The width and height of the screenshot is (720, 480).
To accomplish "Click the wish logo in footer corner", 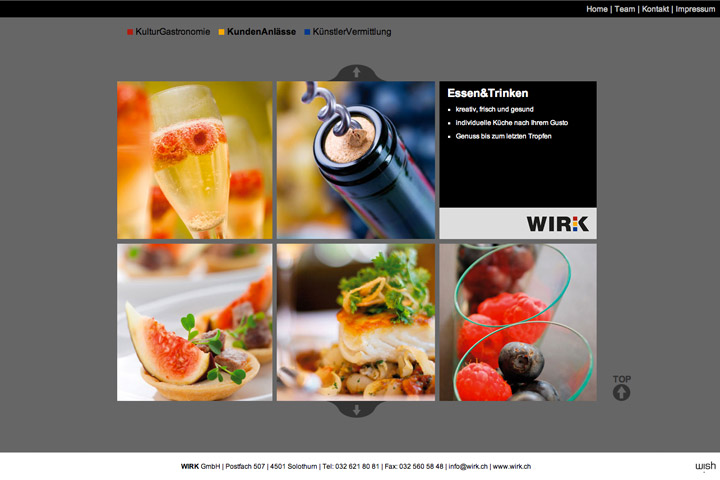I will pyautogui.click(x=705, y=466).
